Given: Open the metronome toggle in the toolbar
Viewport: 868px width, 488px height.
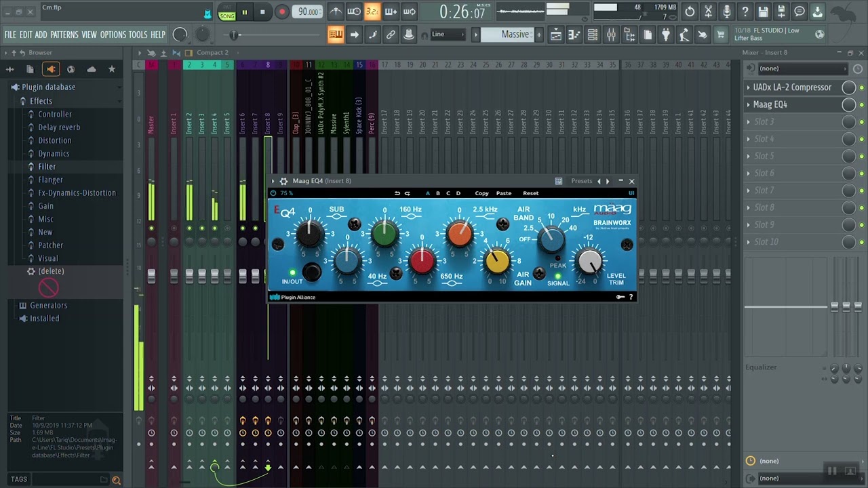Looking at the screenshot, I should point(336,12).
